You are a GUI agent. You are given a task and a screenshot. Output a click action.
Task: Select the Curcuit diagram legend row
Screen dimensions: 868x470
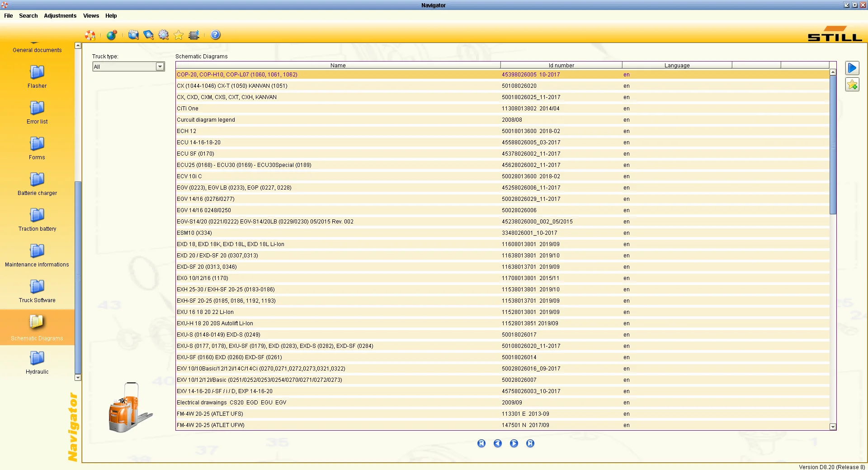click(x=503, y=120)
